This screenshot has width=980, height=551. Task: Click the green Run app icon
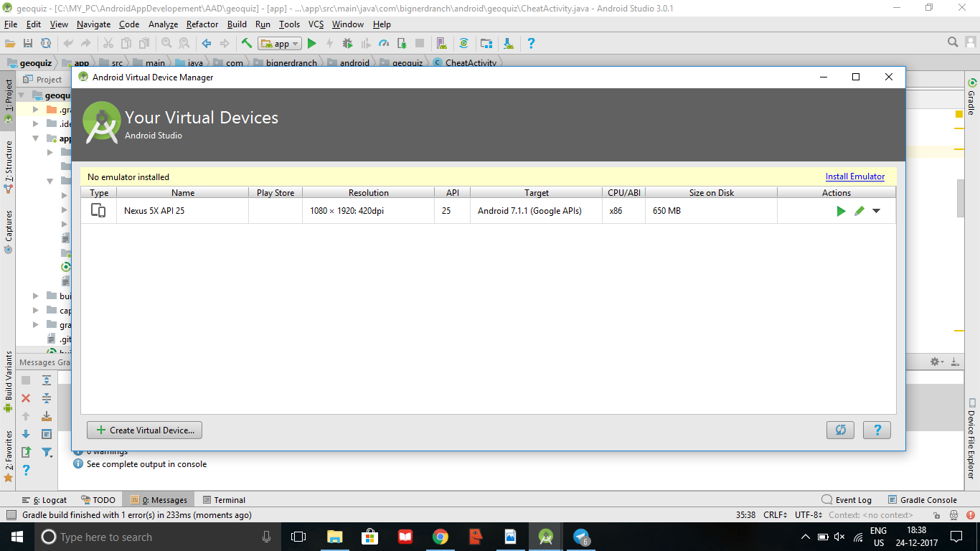click(x=311, y=44)
